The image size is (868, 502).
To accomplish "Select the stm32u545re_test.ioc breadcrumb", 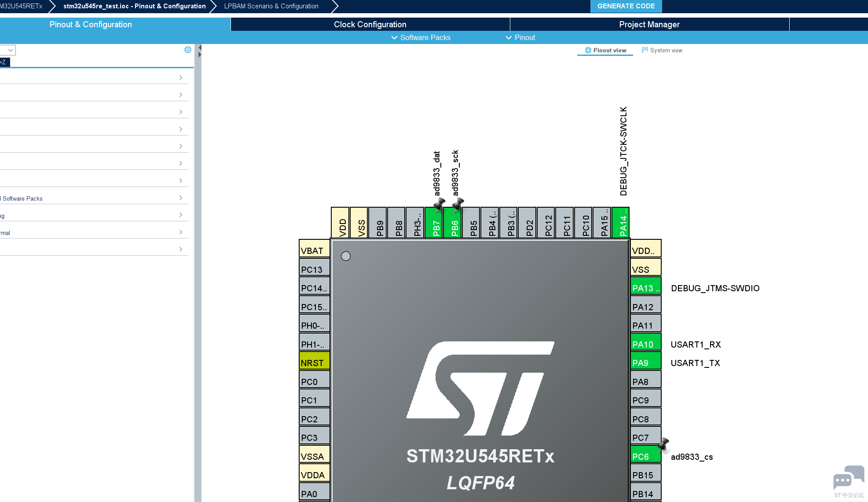I will coord(135,6).
